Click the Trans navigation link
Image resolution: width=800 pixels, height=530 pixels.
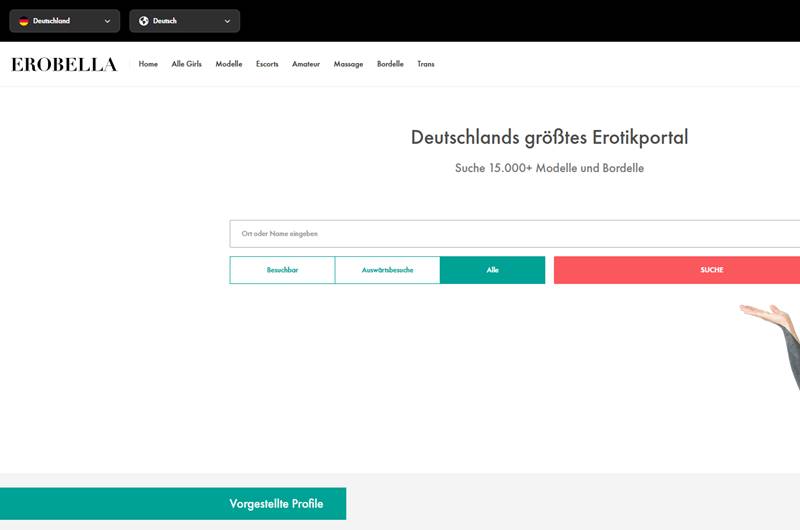pos(426,64)
